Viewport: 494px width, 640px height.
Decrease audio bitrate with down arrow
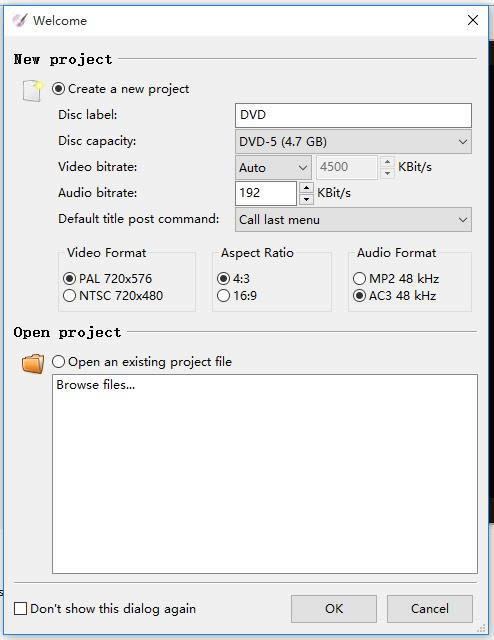click(306, 200)
